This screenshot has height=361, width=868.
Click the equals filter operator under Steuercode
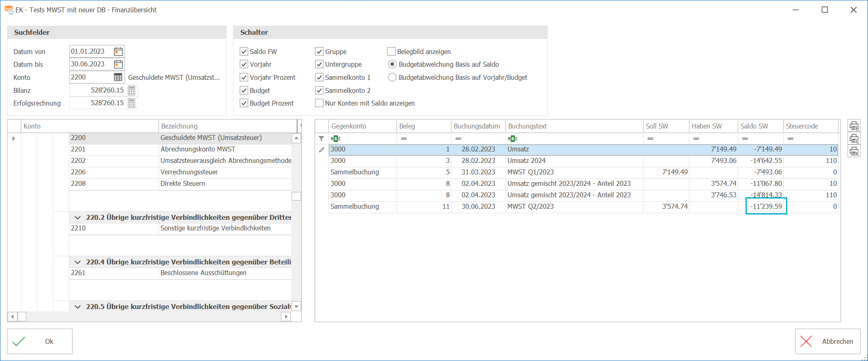click(x=791, y=139)
